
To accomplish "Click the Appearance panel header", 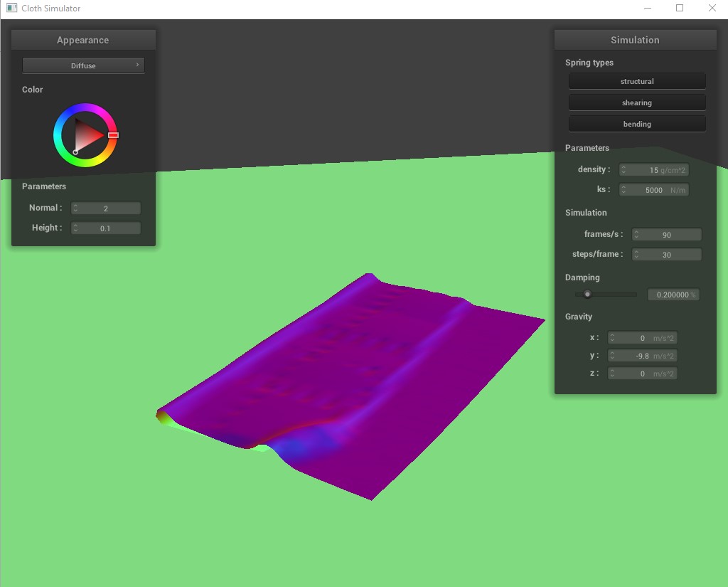I will 83,40.
